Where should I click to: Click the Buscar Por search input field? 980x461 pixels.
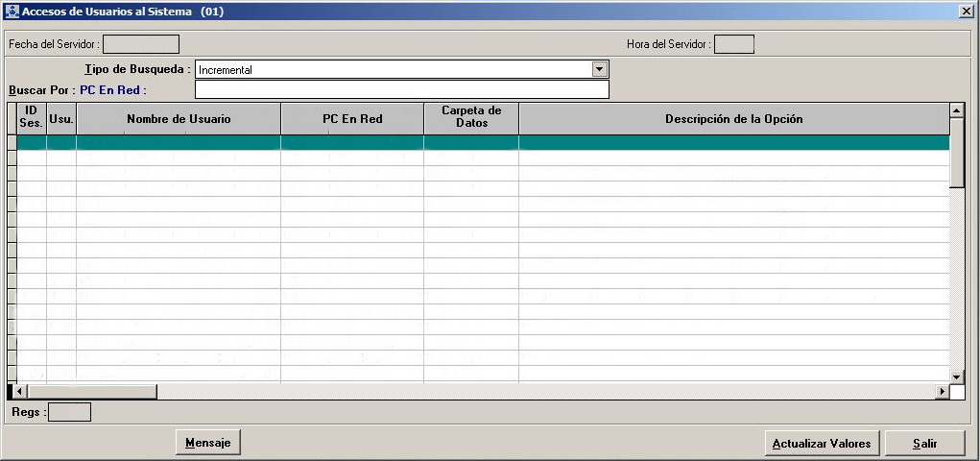pos(401,89)
